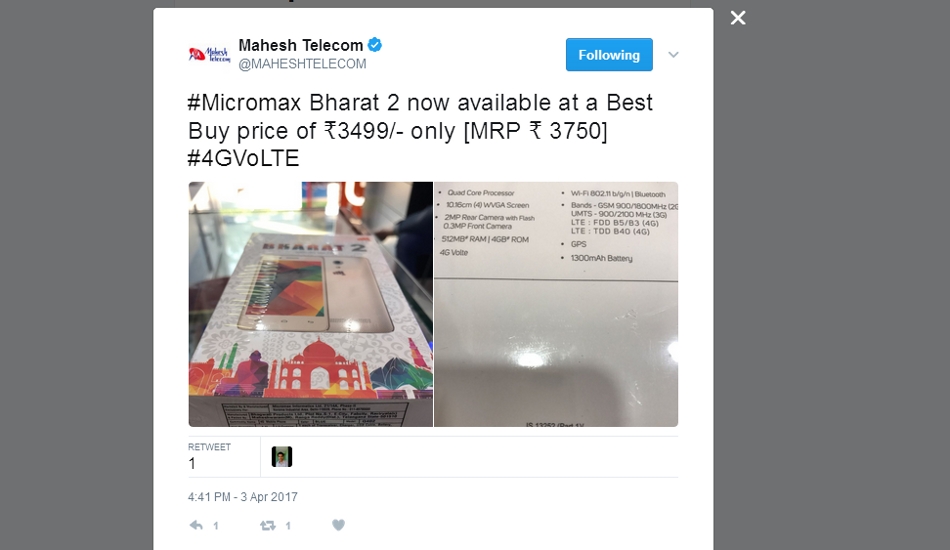
Task: Open the retweeter's profile avatar
Action: pos(282,457)
